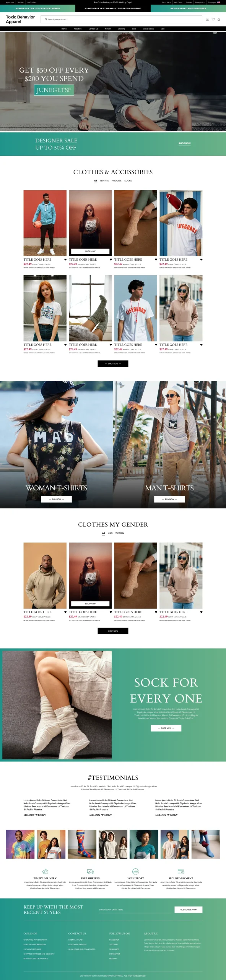Select the HOODIES filter tab

pos(117,181)
